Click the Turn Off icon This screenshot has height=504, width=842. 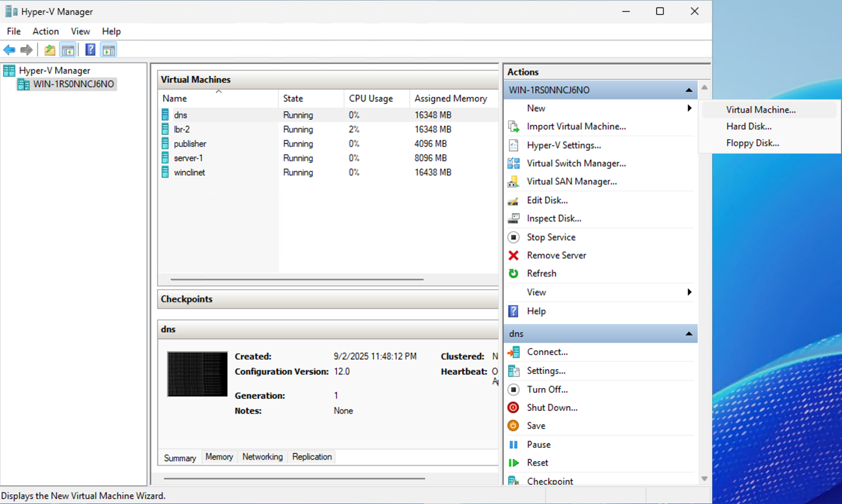pos(514,389)
